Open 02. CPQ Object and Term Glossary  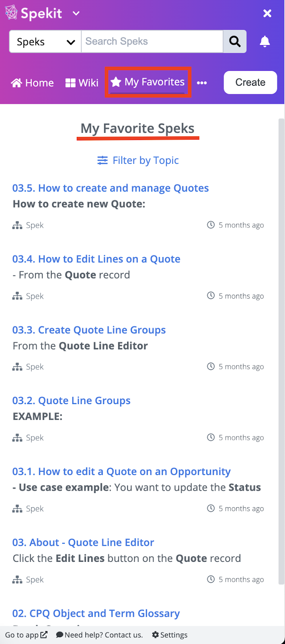point(96,613)
